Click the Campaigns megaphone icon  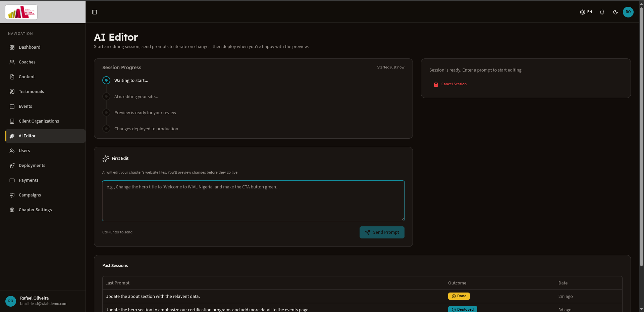point(12,195)
